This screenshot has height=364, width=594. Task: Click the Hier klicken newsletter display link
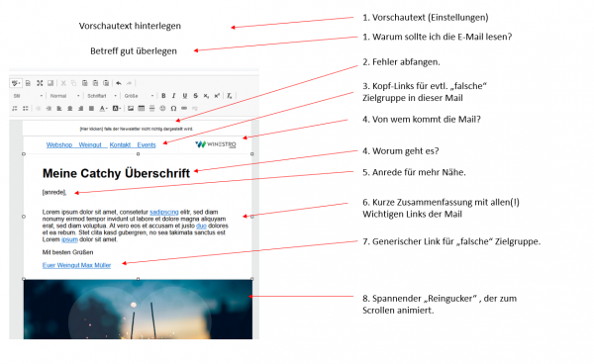click(89, 129)
